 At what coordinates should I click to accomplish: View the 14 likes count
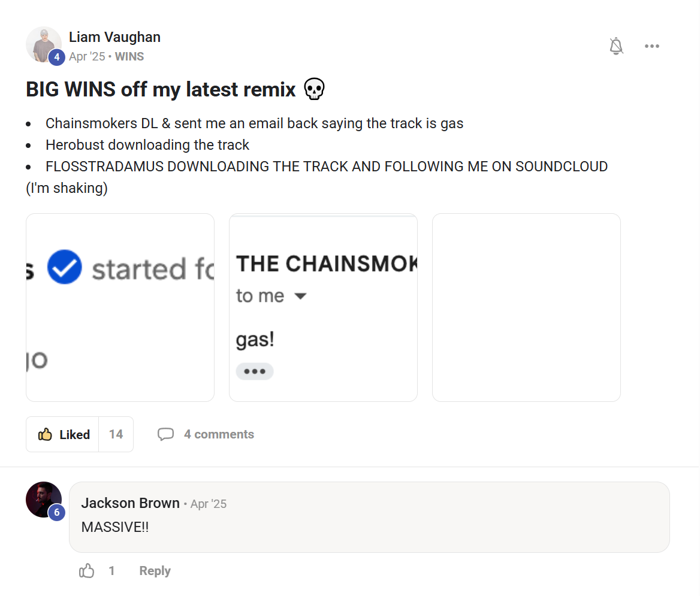116,434
